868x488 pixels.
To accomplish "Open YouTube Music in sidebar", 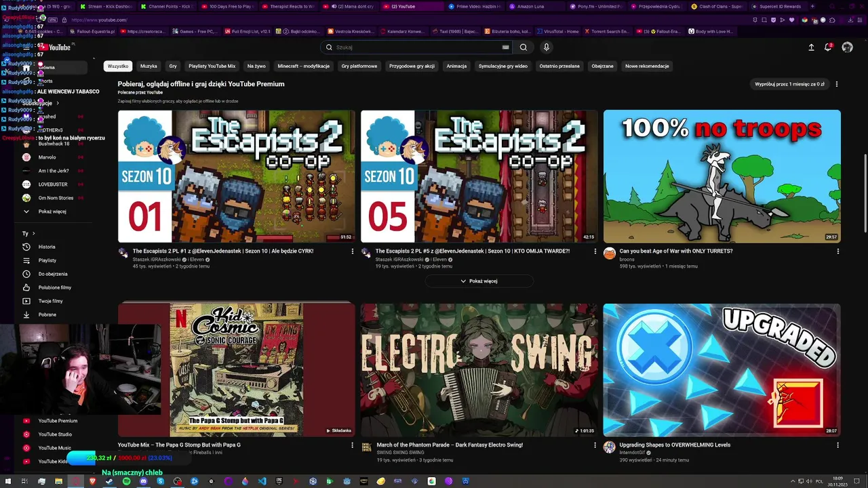I will [54, 448].
